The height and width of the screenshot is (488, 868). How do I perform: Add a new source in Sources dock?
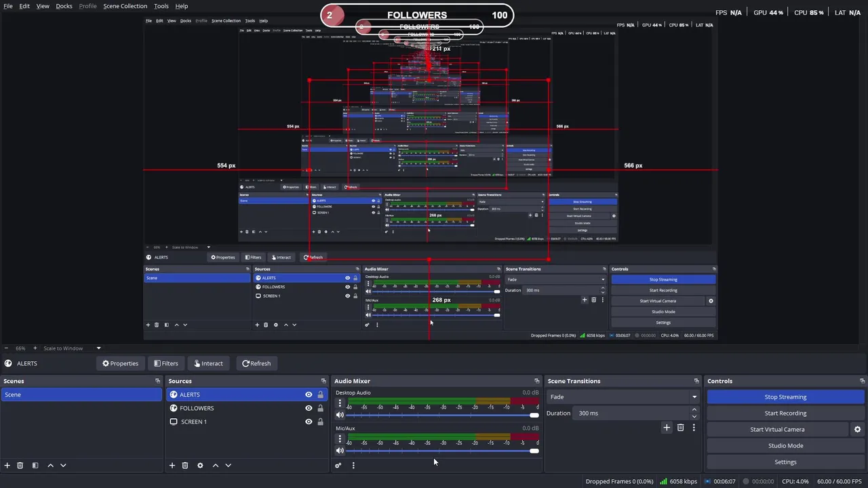tap(172, 466)
